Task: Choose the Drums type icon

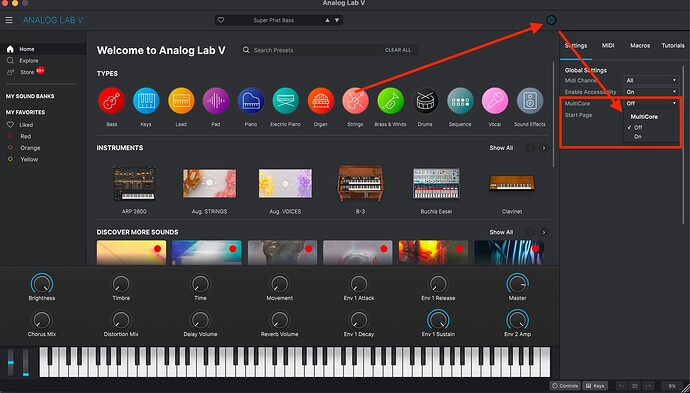Action: pyautogui.click(x=425, y=101)
